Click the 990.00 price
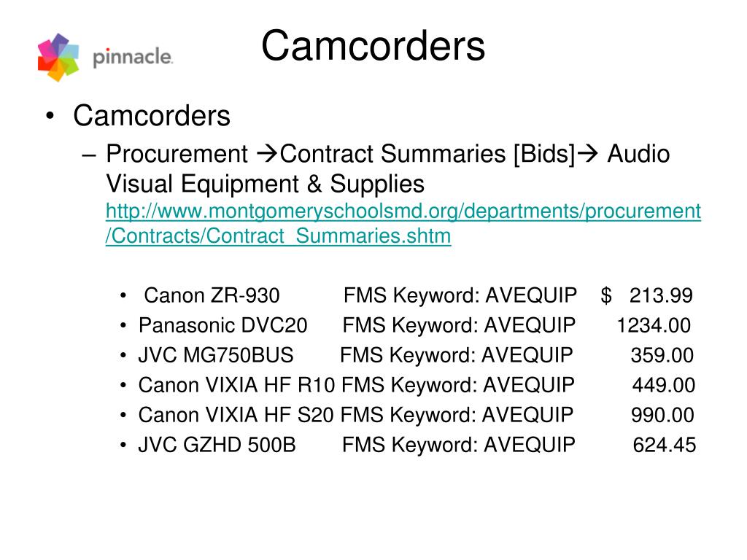 tap(662, 415)
